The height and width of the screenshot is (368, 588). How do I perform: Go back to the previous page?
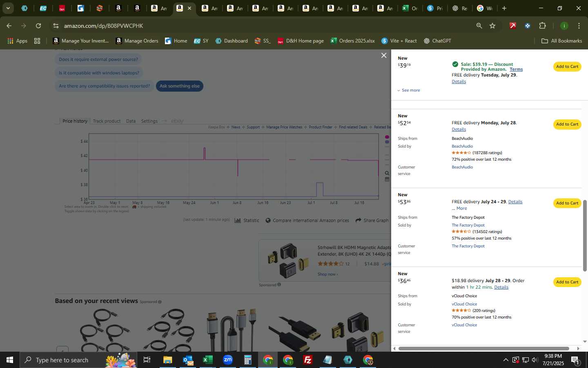point(9,26)
